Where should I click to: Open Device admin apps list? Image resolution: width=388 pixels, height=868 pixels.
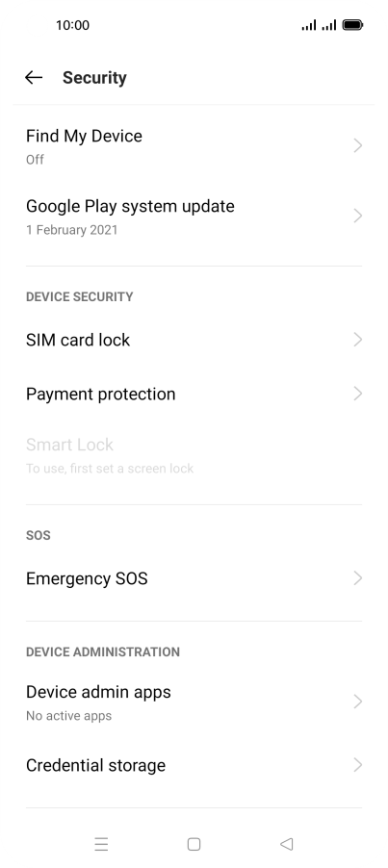[x=194, y=702]
